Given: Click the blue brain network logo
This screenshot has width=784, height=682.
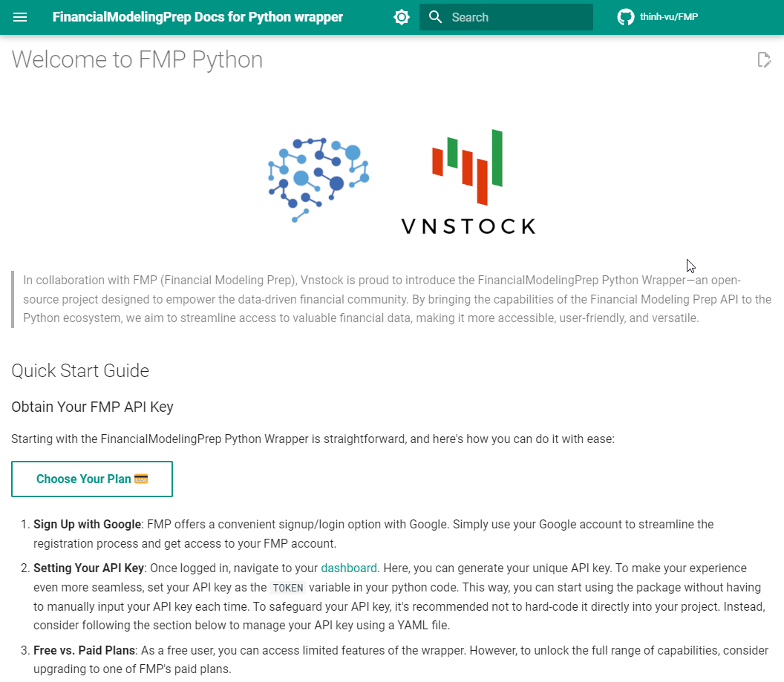Looking at the screenshot, I should pyautogui.click(x=318, y=180).
